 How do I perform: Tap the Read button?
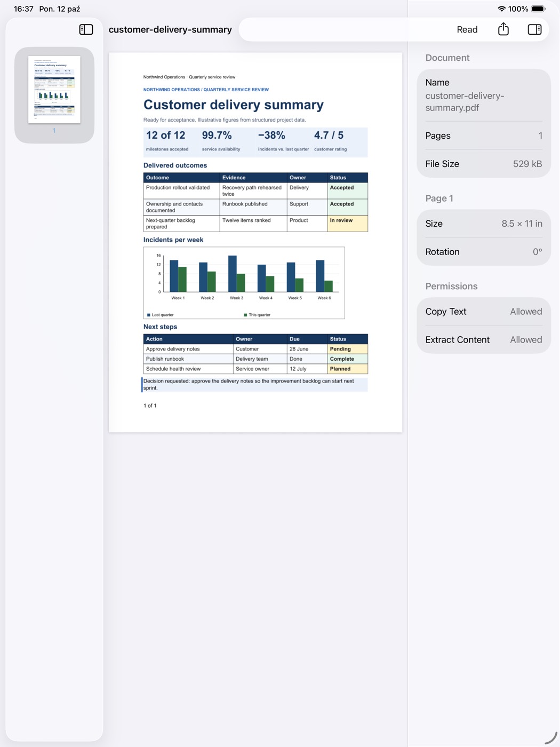[467, 29]
